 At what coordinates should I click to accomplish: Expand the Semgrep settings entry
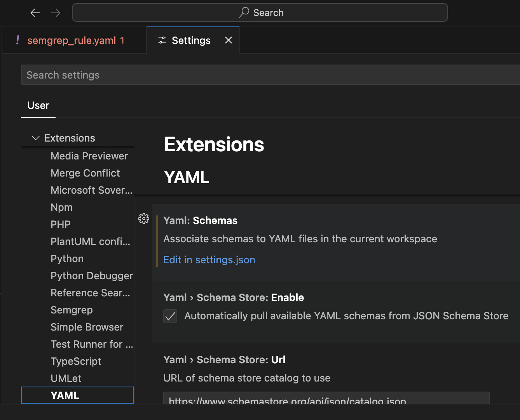pos(72,310)
